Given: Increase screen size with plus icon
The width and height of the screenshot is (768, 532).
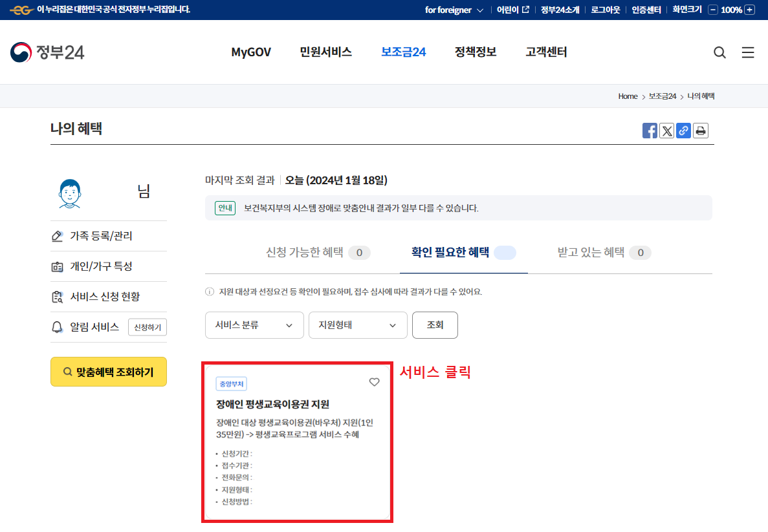Looking at the screenshot, I should click(749, 10).
